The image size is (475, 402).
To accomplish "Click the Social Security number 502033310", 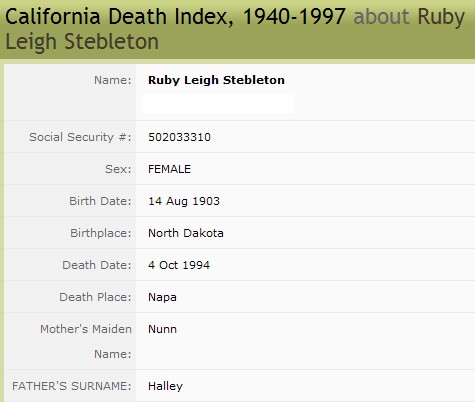I will point(179,137).
